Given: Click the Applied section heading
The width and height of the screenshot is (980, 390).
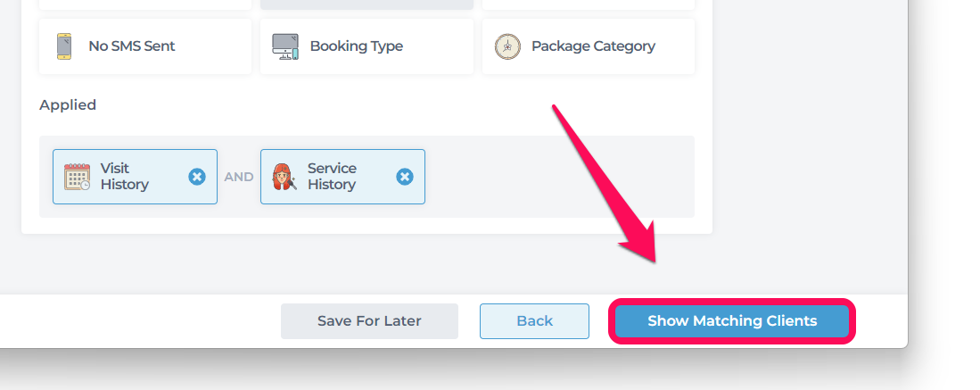Looking at the screenshot, I should (68, 104).
